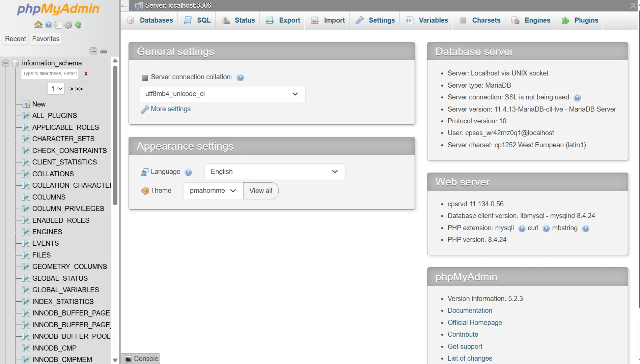640x364 pixels.
Task: Click help icon next to Server connection collation
Action: pos(240,78)
